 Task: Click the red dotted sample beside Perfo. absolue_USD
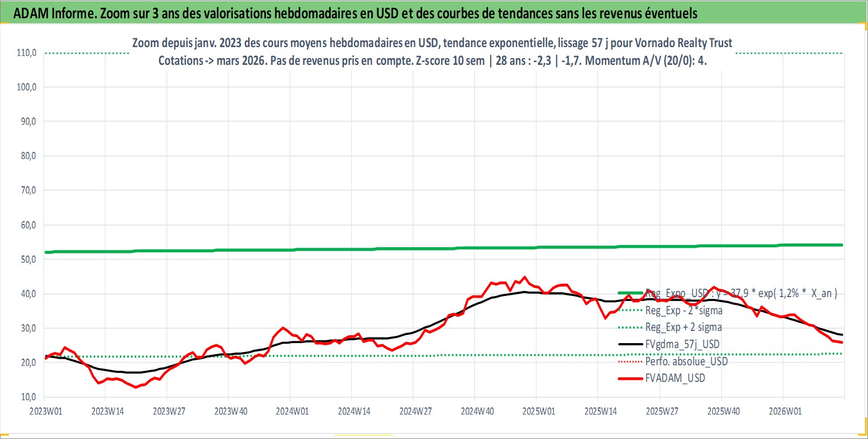[630, 361]
